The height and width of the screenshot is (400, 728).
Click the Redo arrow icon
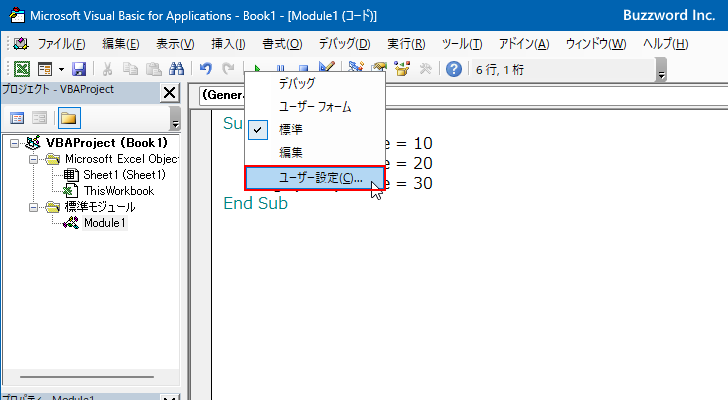pos(228,69)
